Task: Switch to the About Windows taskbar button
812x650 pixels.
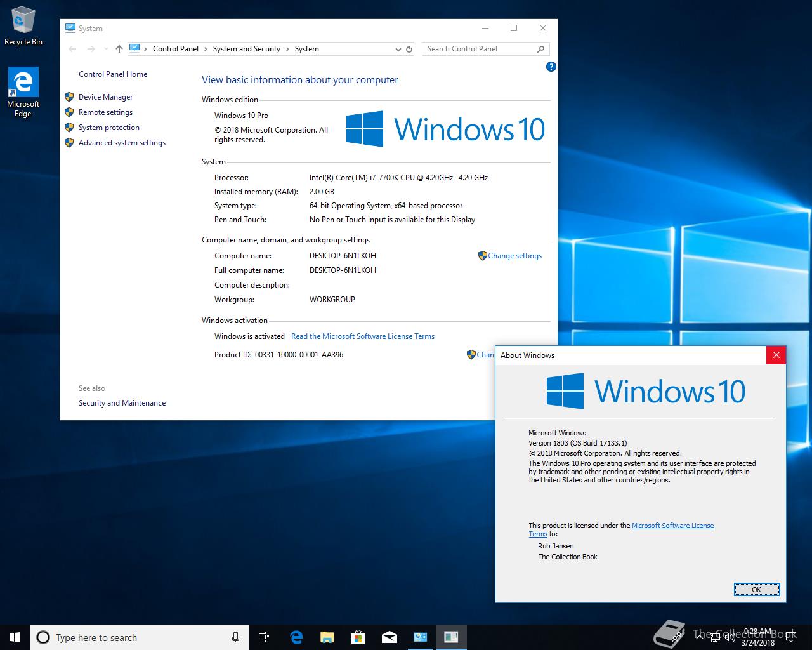Action: point(451,637)
